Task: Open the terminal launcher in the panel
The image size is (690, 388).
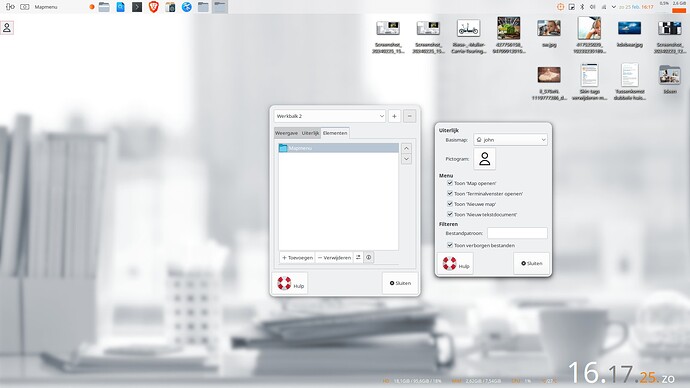Action: coord(137,7)
